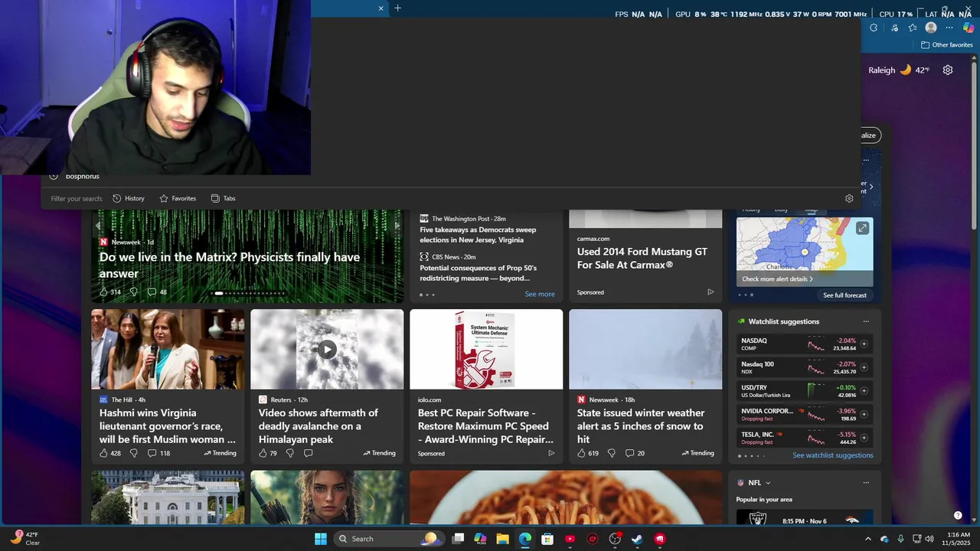Open iolo Best PC Repair Software ad
980x551 pixels.
pyautogui.click(x=485, y=425)
